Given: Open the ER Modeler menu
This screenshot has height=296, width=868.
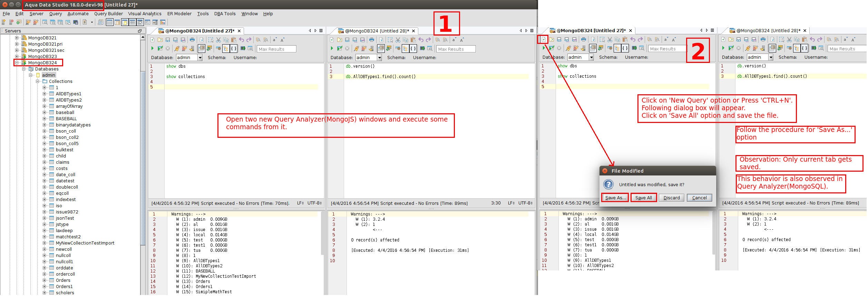Looking at the screenshot, I should click(x=179, y=14).
